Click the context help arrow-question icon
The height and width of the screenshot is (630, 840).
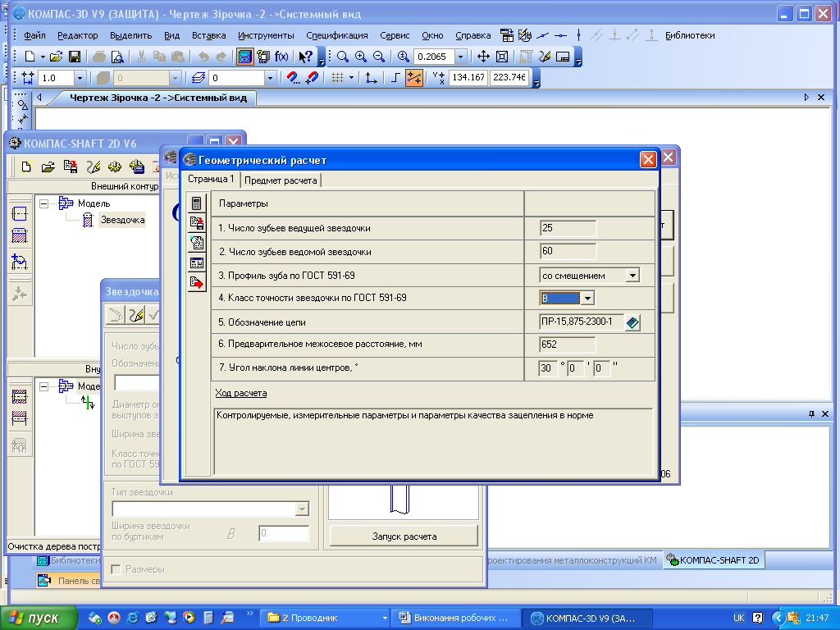coord(305,57)
